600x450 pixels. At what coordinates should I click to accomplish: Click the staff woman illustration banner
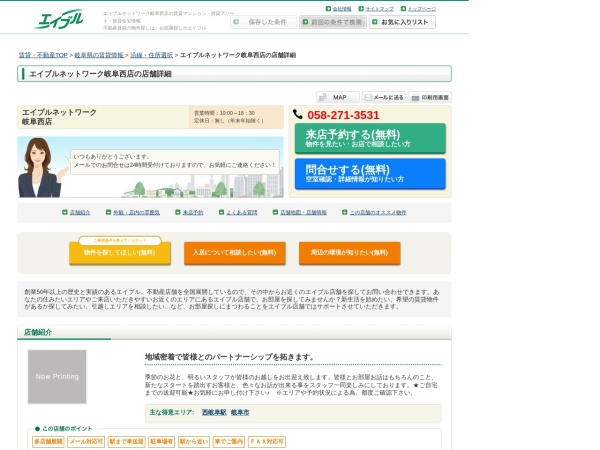150,167
